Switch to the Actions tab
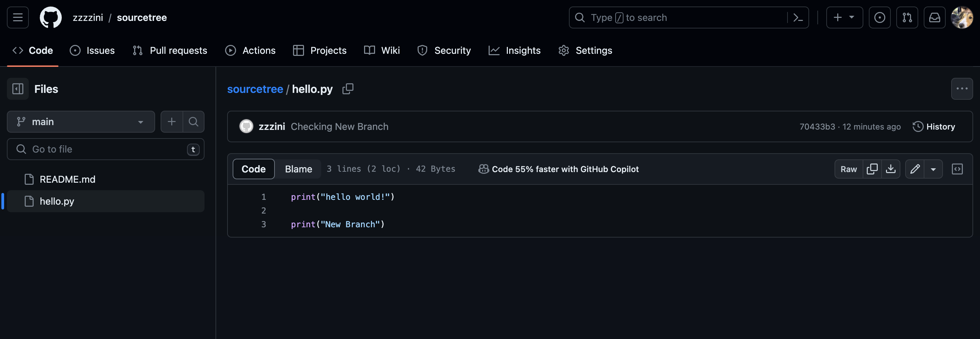This screenshot has width=980, height=339. click(x=250, y=50)
